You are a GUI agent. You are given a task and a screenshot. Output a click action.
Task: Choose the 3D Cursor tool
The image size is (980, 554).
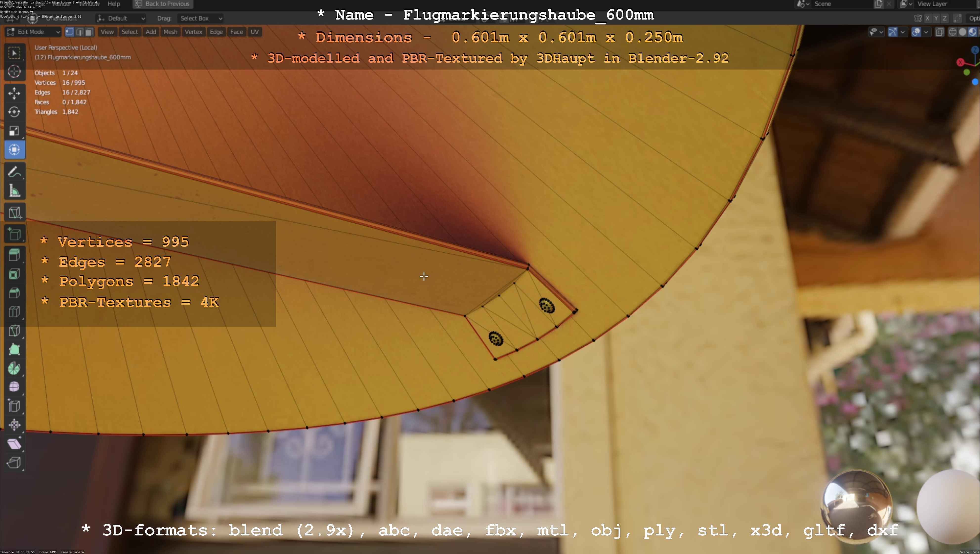[14, 72]
